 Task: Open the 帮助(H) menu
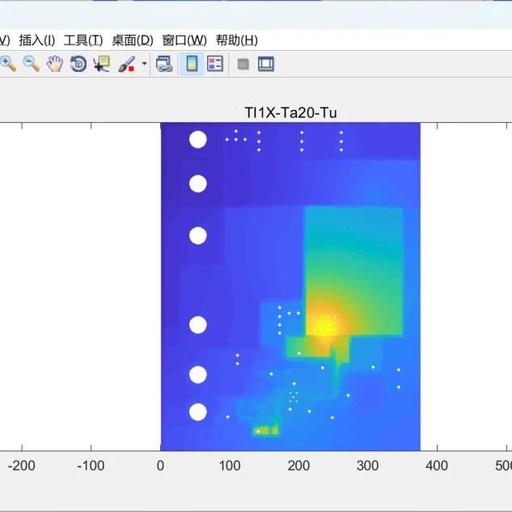237,40
